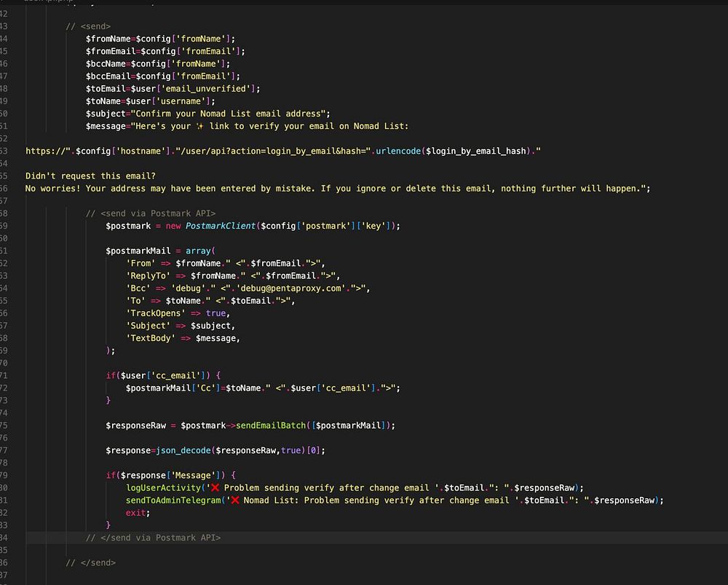Click the PostmarkClient class name
The height and width of the screenshot is (585, 728).
click(x=221, y=226)
